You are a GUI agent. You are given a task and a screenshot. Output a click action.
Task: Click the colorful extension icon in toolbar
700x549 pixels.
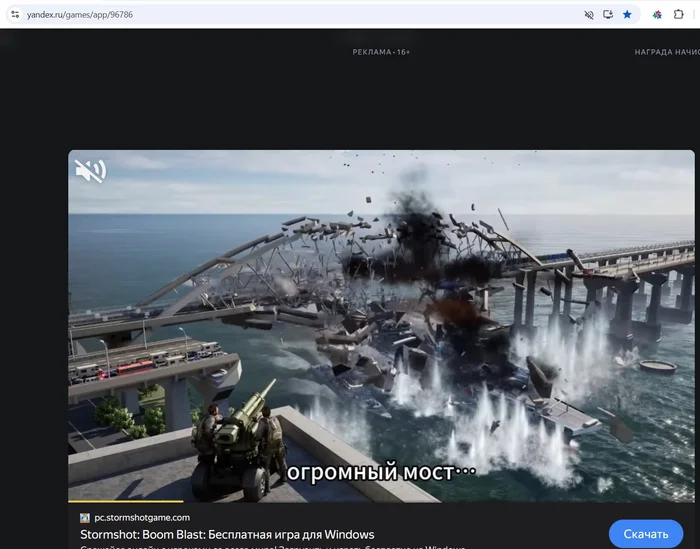[657, 15]
